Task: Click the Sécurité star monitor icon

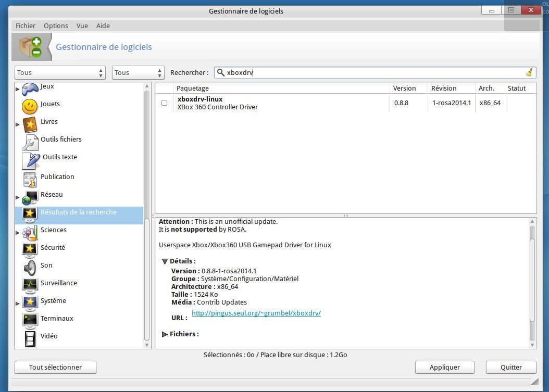Action: pos(30,250)
